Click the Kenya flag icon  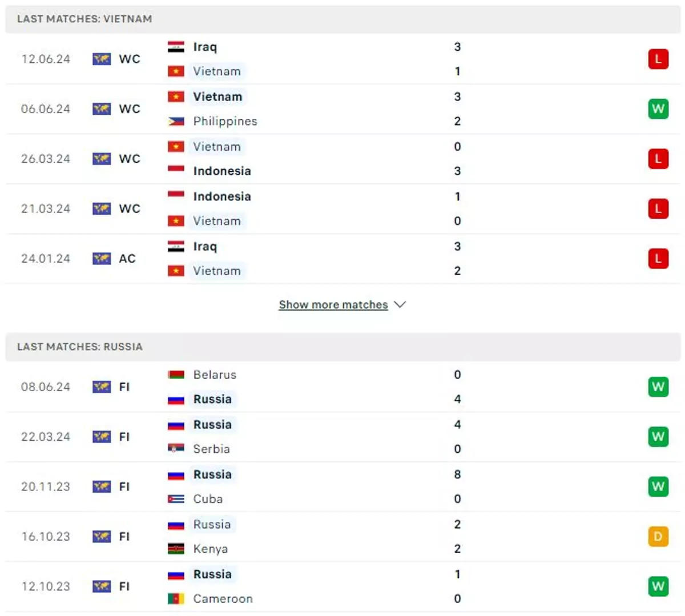pos(176,549)
